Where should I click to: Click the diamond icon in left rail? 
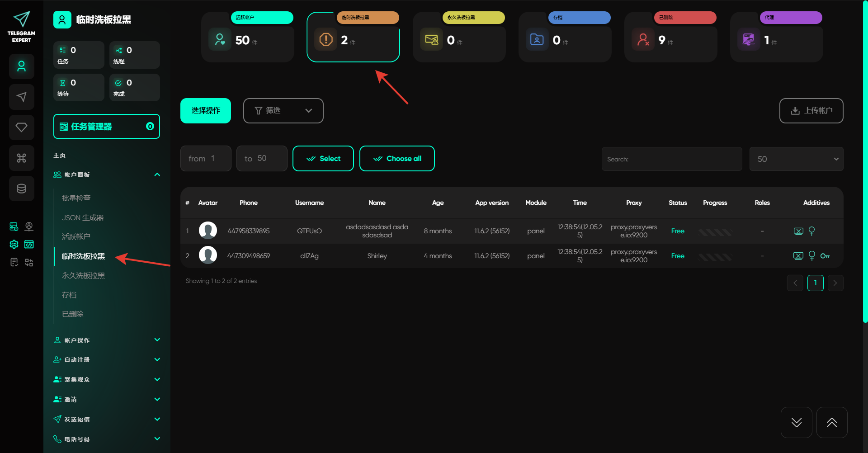pyautogui.click(x=21, y=127)
